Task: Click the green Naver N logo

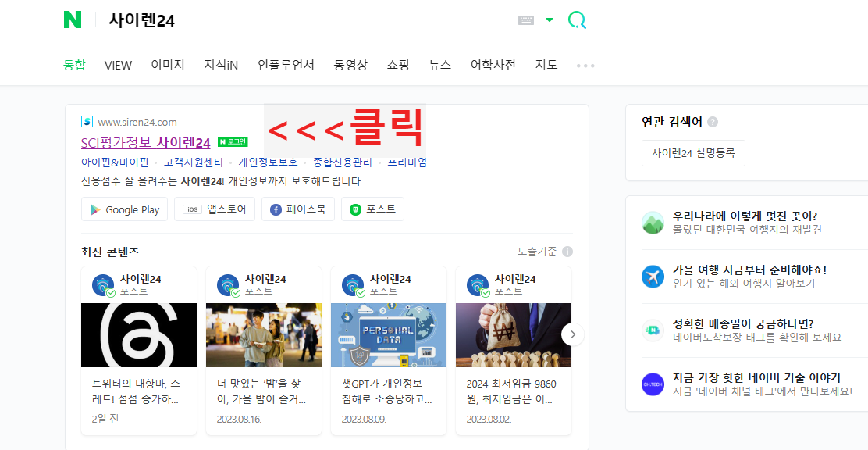Action: 72,20
